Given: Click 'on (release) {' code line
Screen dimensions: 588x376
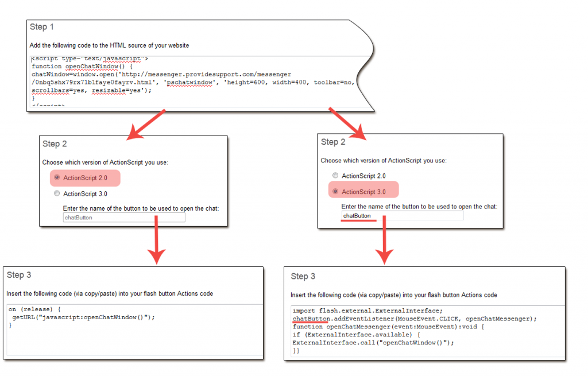Looking at the screenshot, I should [34, 309].
